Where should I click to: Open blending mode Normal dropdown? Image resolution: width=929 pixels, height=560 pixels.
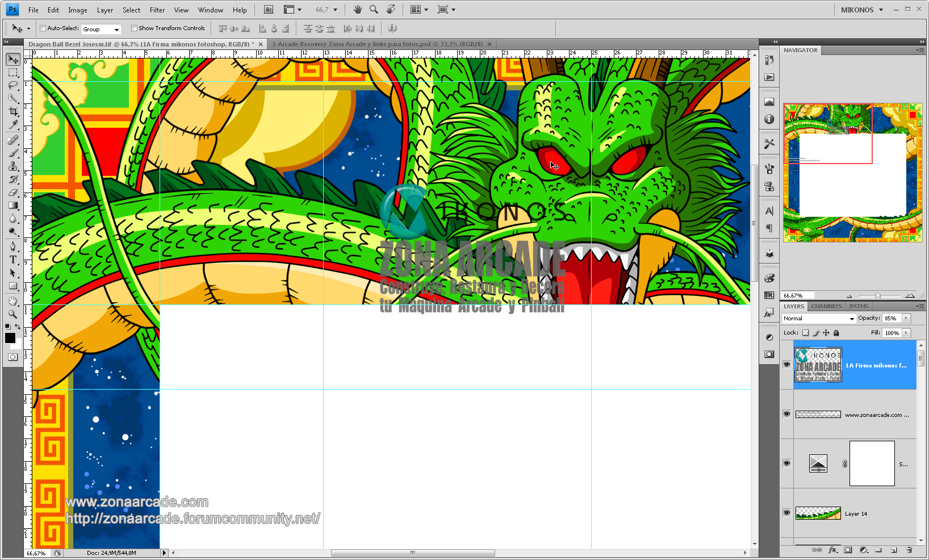818,319
